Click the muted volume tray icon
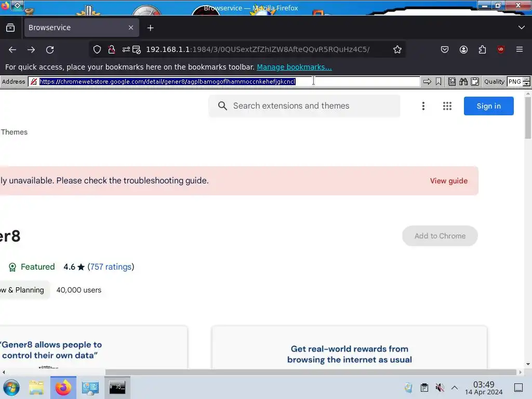The width and height of the screenshot is (532, 399). click(x=440, y=388)
